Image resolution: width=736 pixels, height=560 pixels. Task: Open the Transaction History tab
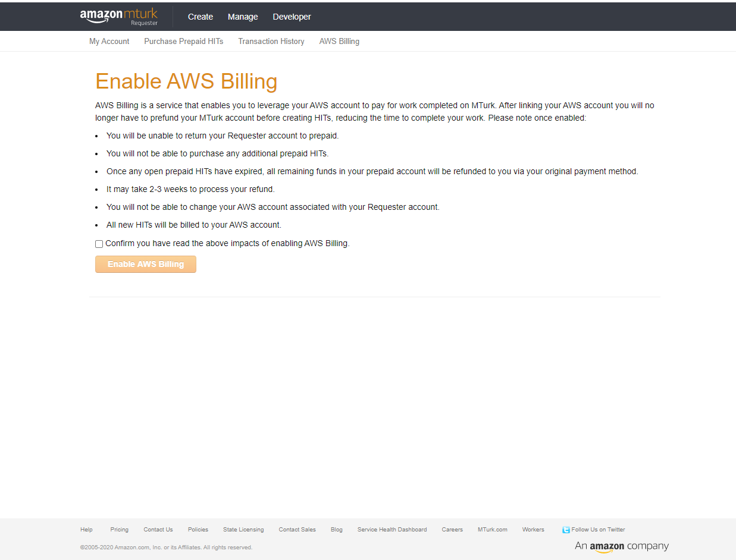[271, 41]
